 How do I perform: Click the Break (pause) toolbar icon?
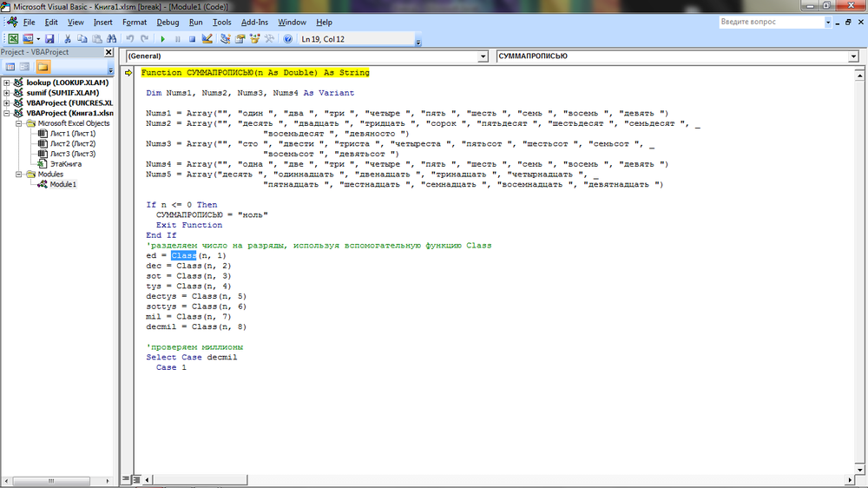[x=178, y=39]
